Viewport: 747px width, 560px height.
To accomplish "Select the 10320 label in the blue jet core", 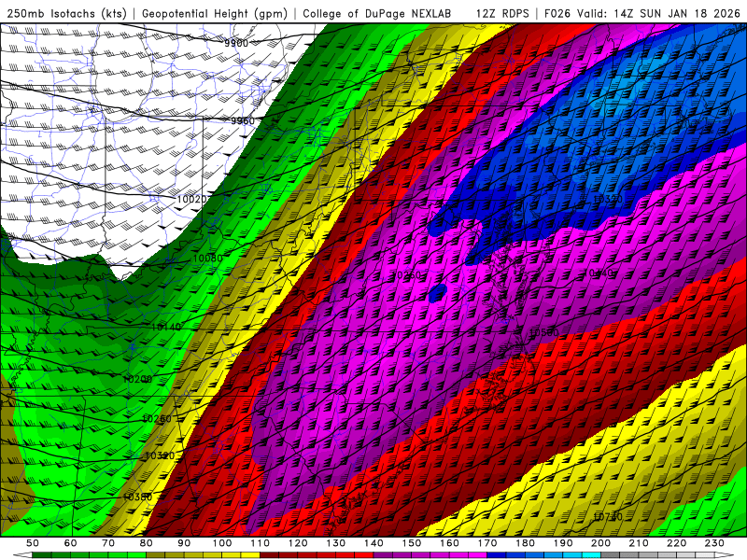I will click(x=608, y=199).
